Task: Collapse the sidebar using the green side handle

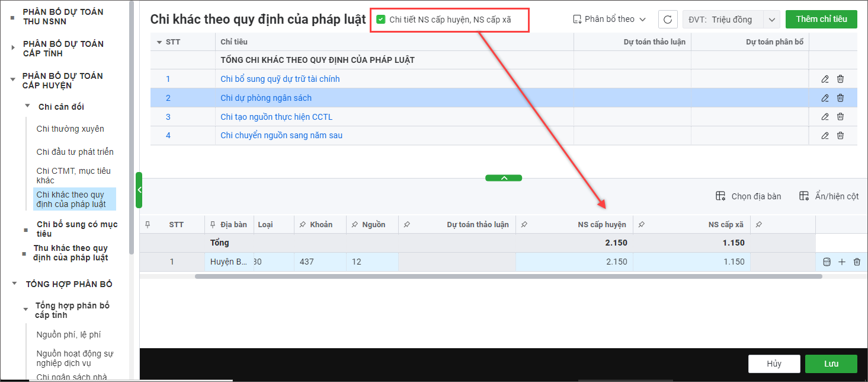Action: (139, 190)
